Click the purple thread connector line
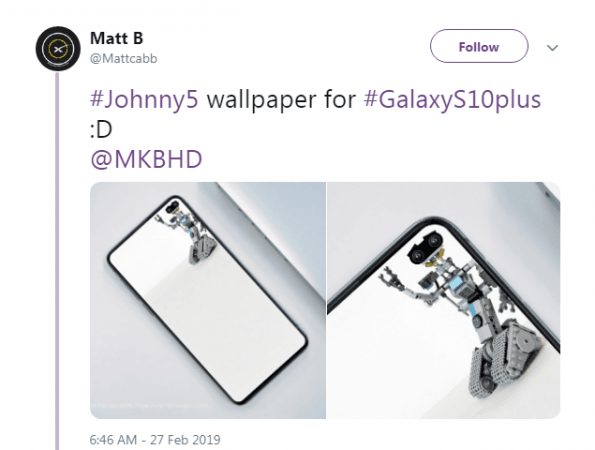 (x=57, y=261)
